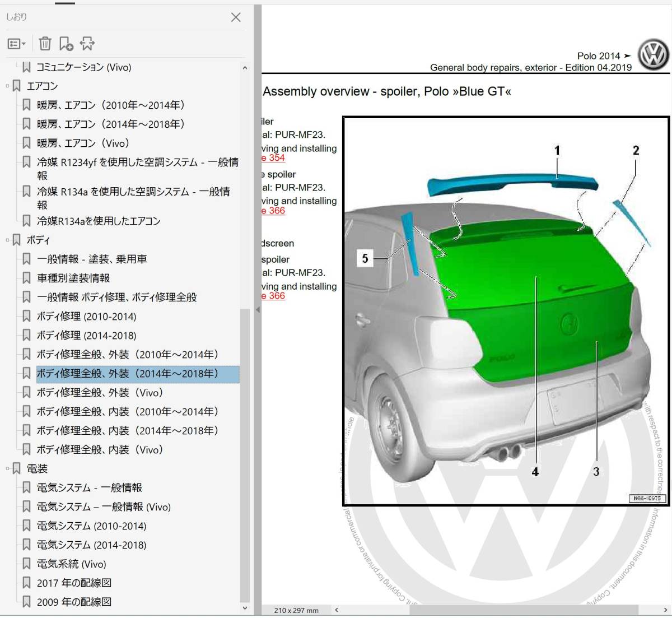Open 冷媒 R1234yf 空調システム bookmark
The width and height of the screenshot is (672, 618).
coord(138,169)
